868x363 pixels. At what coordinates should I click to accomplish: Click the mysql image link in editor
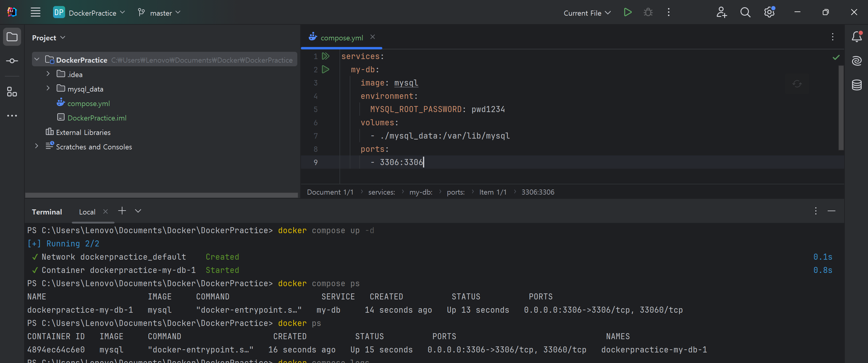[x=406, y=83]
